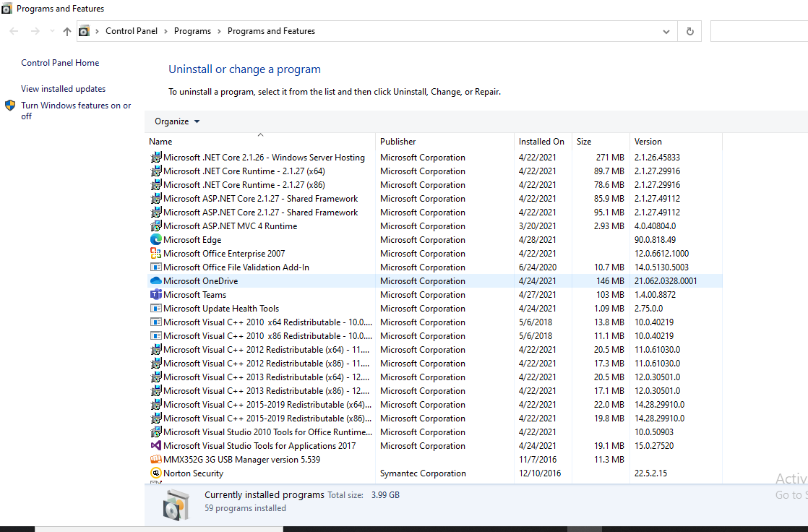Image resolution: width=808 pixels, height=532 pixels.
Task: Sort by the Size column header
Action: point(601,141)
